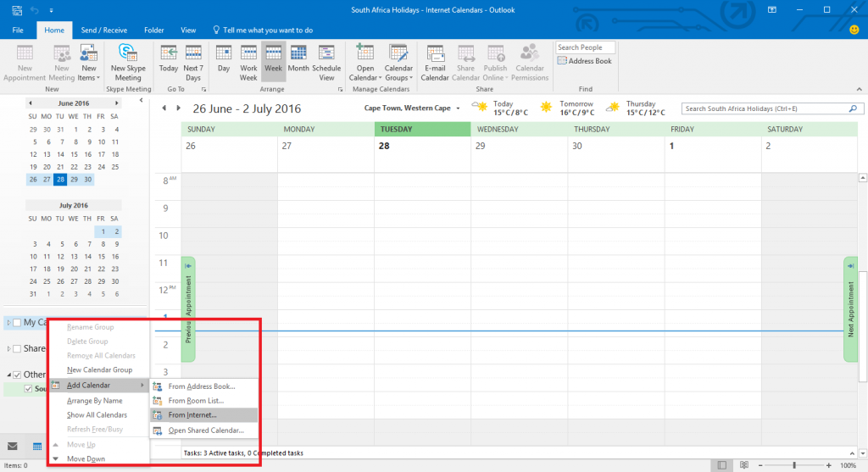Click the Share Calendar icon
868x472 pixels.
[465, 63]
